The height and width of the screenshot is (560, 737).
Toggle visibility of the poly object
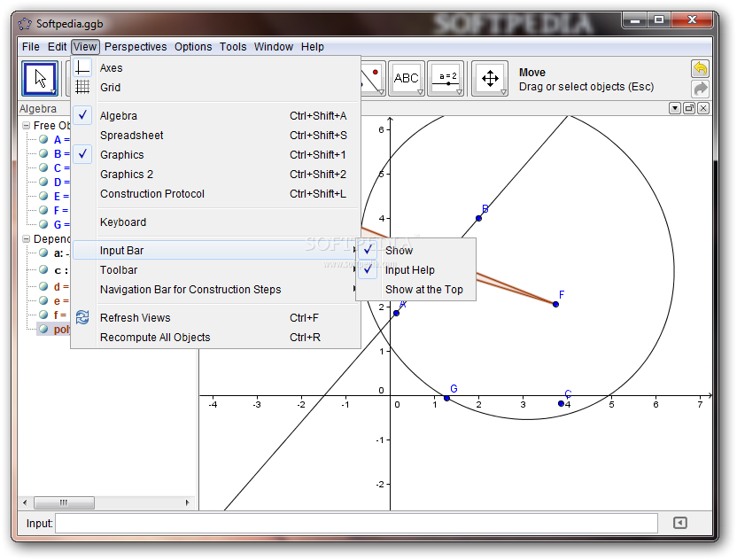(x=43, y=329)
